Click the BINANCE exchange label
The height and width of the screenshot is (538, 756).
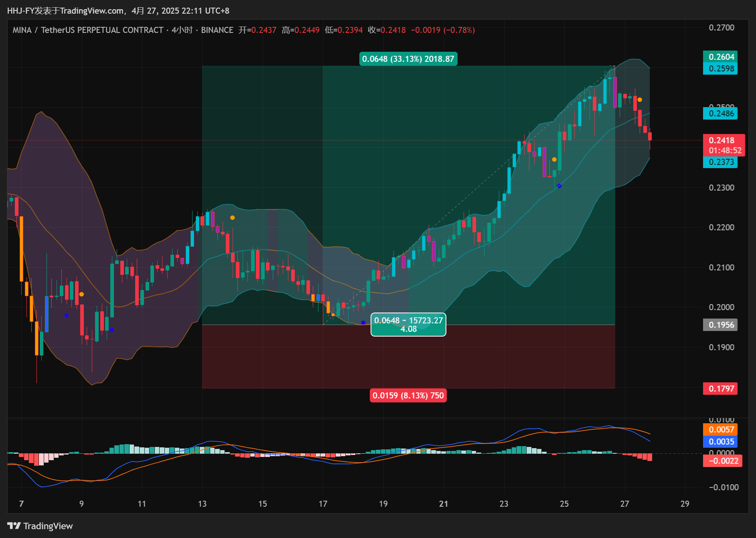point(217,30)
